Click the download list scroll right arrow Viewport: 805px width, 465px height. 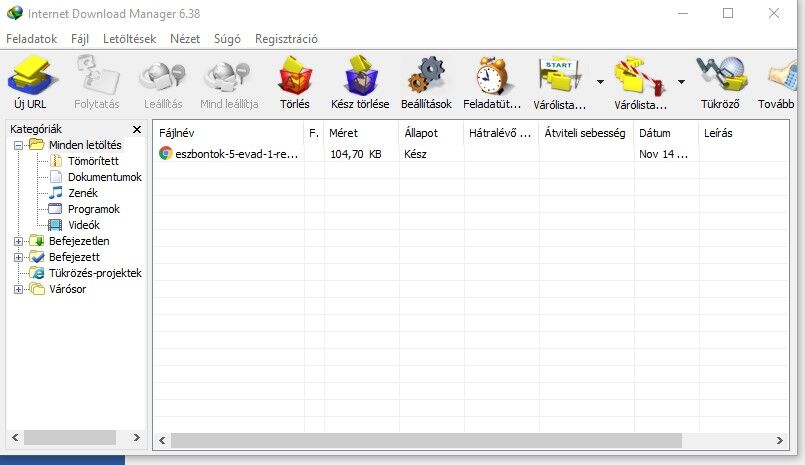(x=780, y=440)
